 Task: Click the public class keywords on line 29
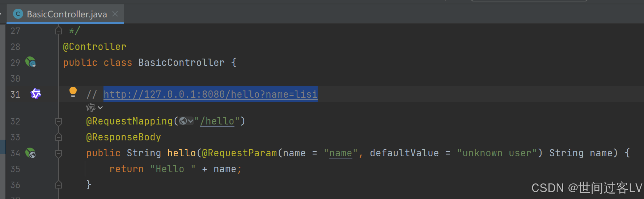pos(98,63)
